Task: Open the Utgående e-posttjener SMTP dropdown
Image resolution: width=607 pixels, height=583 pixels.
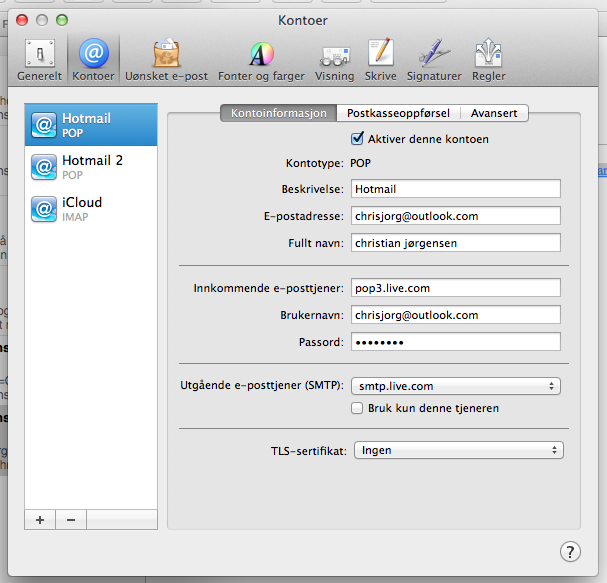Action: 456,386
